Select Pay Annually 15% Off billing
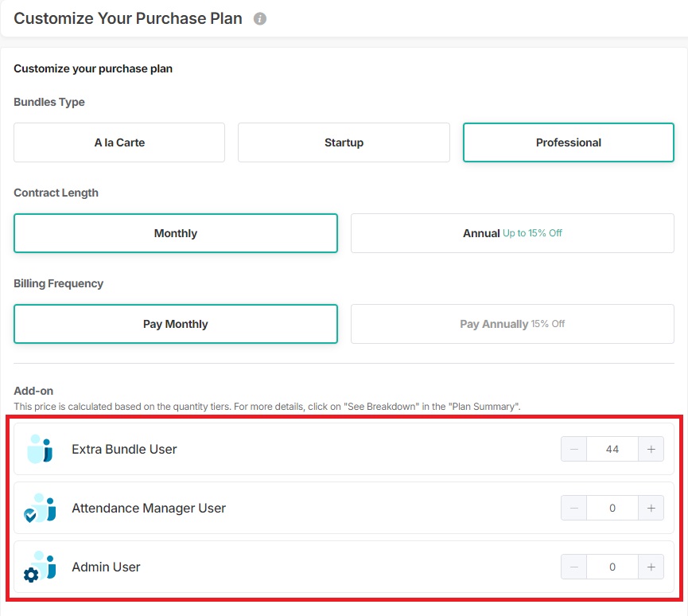This screenshot has height=616, width=688. (512, 324)
